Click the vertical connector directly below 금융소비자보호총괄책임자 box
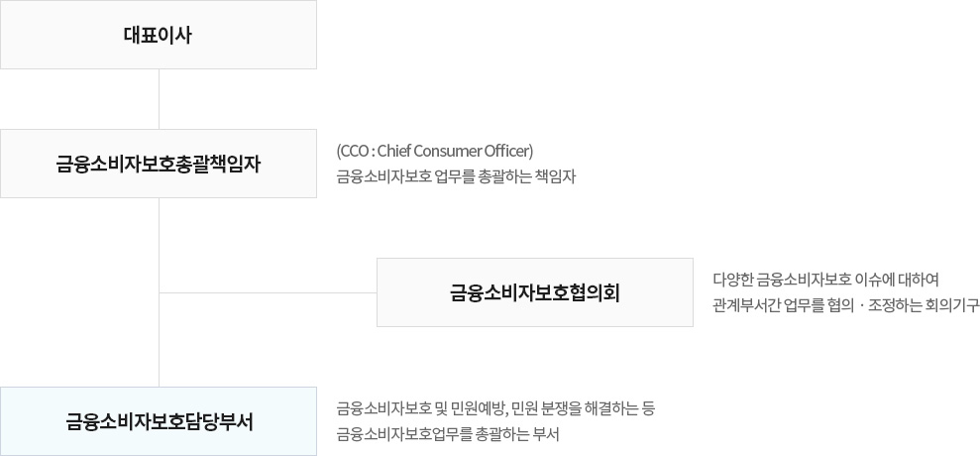The height and width of the screenshot is (456, 980). click(159, 244)
